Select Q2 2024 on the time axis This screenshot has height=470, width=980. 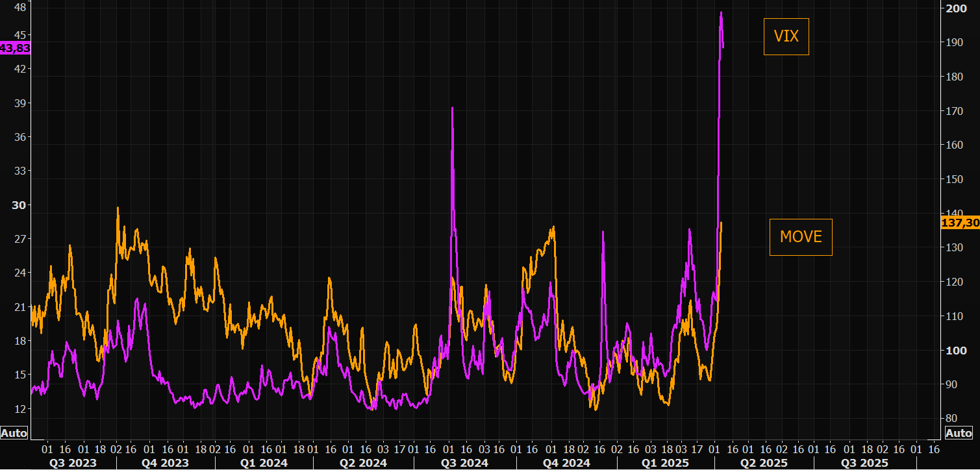click(362, 463)
